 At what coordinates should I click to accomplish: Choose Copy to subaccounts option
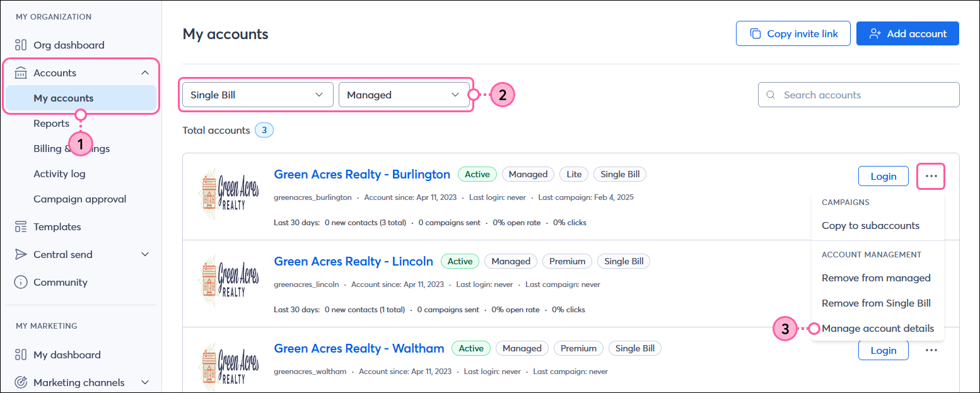tap(870, 225)
